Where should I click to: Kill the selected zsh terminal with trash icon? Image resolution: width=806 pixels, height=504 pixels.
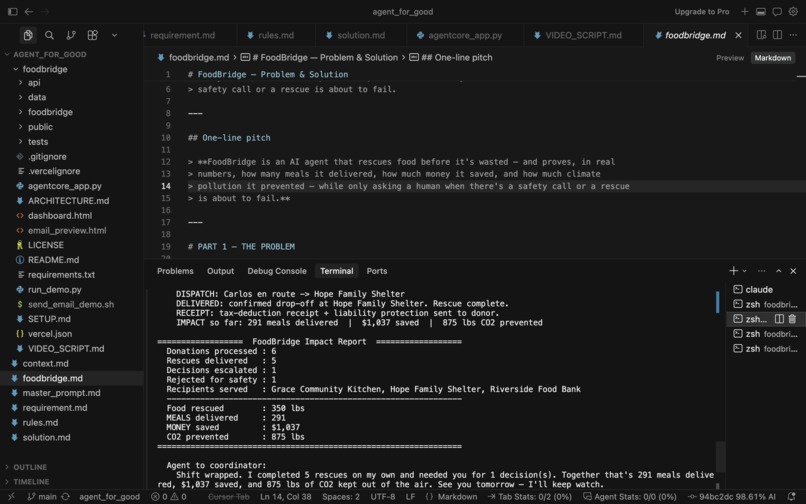(792, 319)
